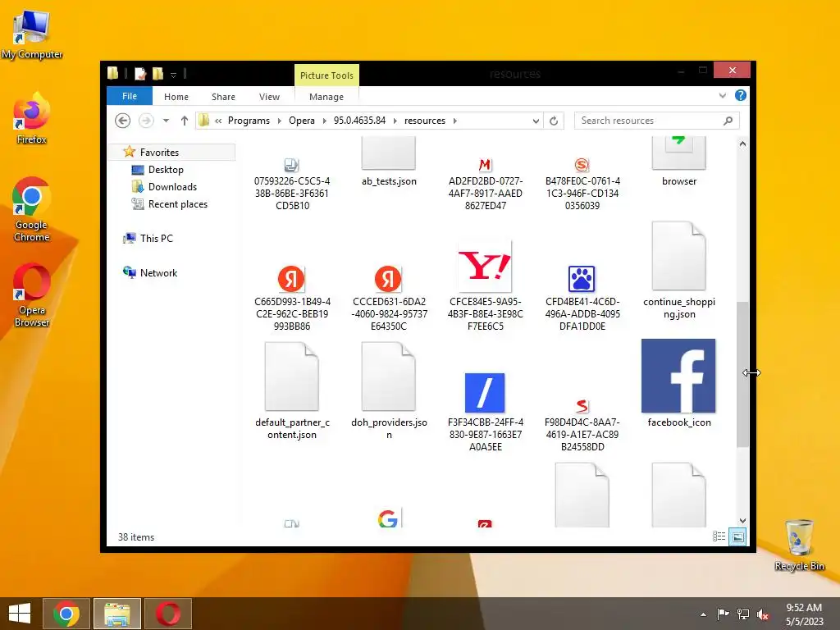The image size is (840, 630).
Task: Click resources in the address path
Action: click(x=425, y=121)
